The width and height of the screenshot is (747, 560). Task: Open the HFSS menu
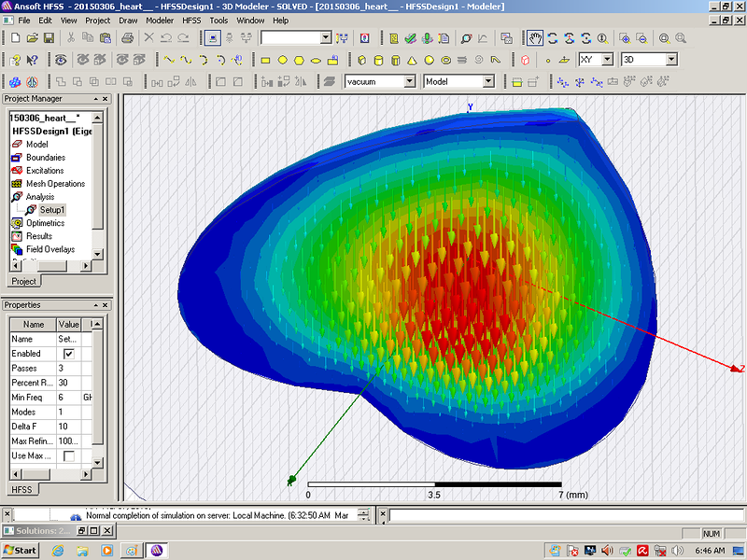point(190,20)
